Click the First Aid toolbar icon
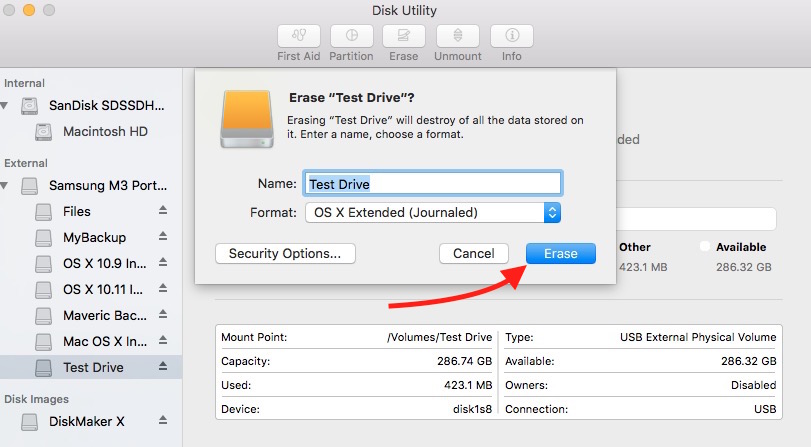Viewport: 811px width, 447px height. point(298,36)
